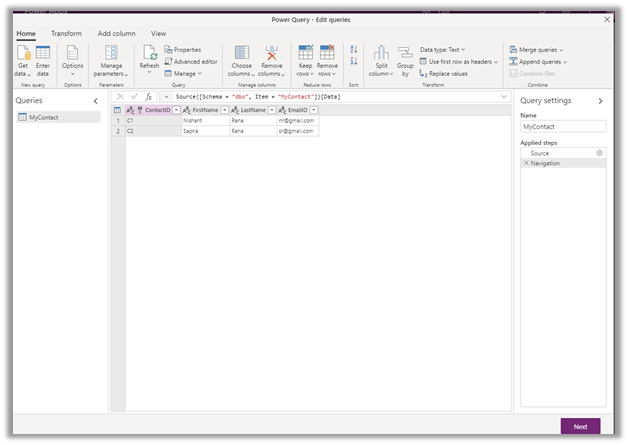Open the Add column tab
The height and width of the screenshot is (445, 628).
117,33
